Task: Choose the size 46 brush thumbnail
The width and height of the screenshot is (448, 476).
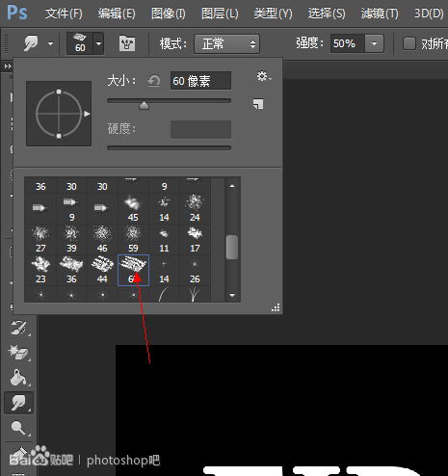Action: coord(102,239)
